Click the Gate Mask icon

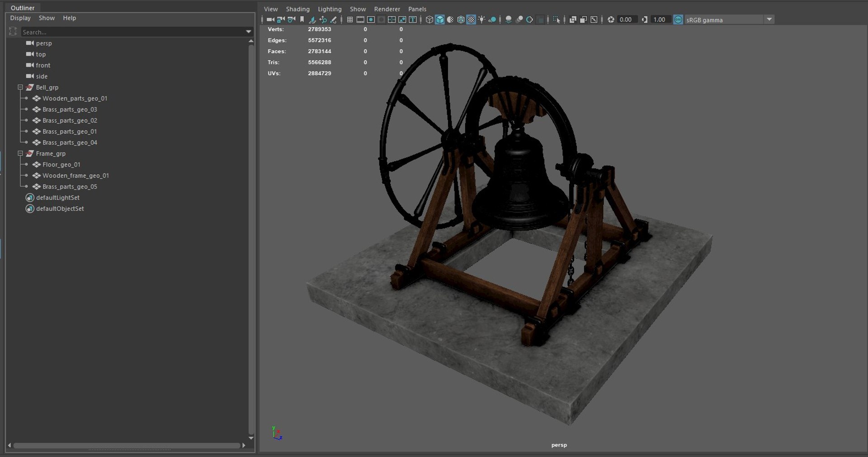pos(381,19)
